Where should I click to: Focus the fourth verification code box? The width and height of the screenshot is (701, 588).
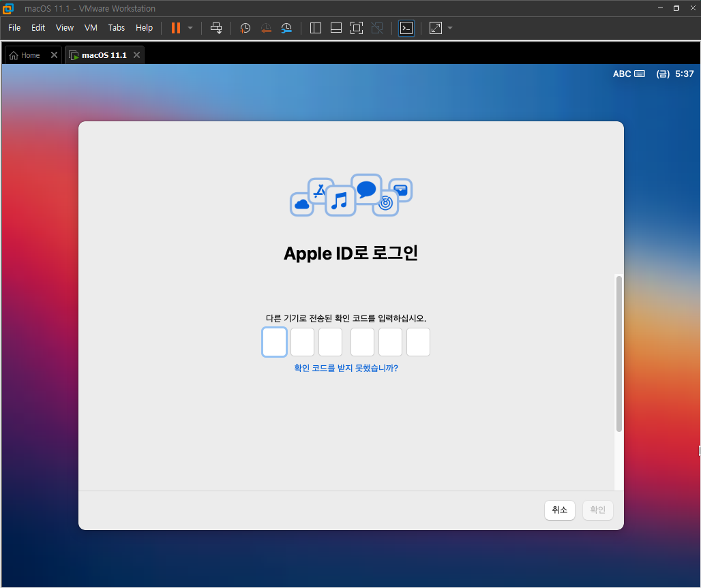pyautogui.click(x=362, y=342)
